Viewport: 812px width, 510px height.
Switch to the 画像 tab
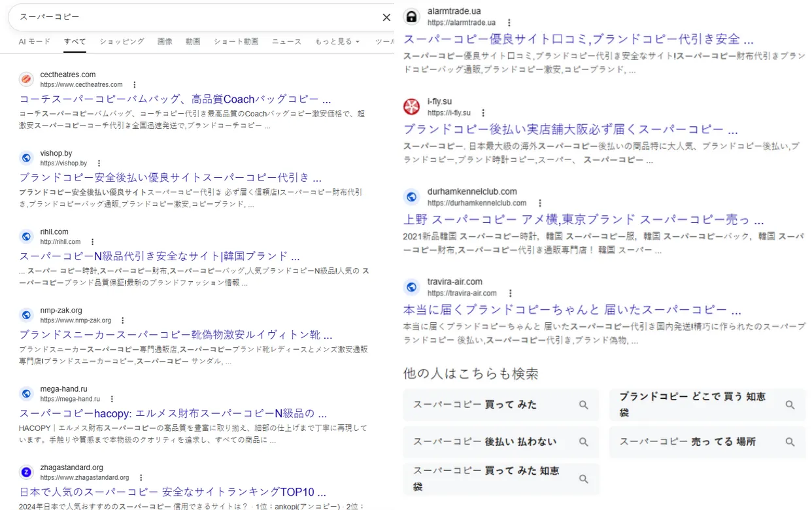pos(165,41)
